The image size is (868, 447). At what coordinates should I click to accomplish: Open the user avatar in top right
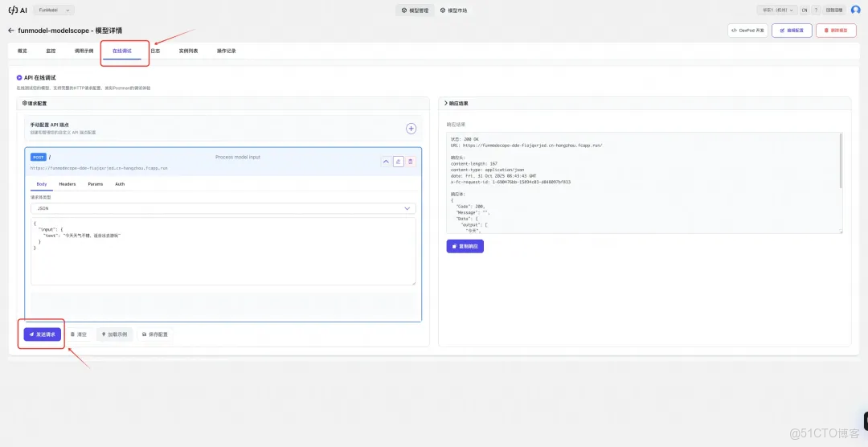pyautogui.click(x=855, y=10)
